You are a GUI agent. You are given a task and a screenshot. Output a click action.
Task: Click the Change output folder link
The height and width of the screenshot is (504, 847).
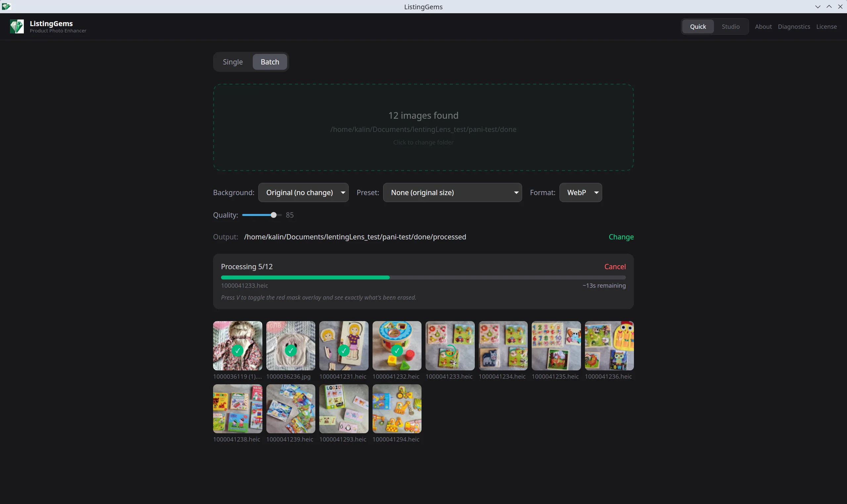click(621, 237)
